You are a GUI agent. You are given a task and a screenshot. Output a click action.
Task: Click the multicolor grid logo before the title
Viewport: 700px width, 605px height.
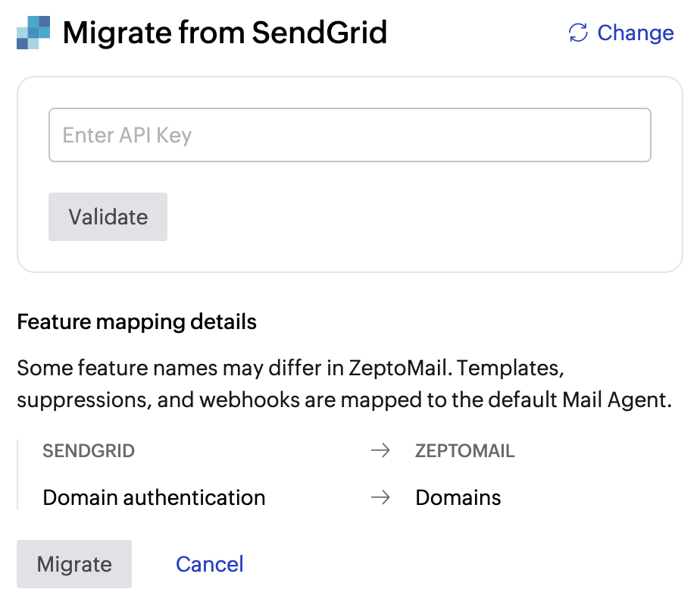[x=32, y=32]
